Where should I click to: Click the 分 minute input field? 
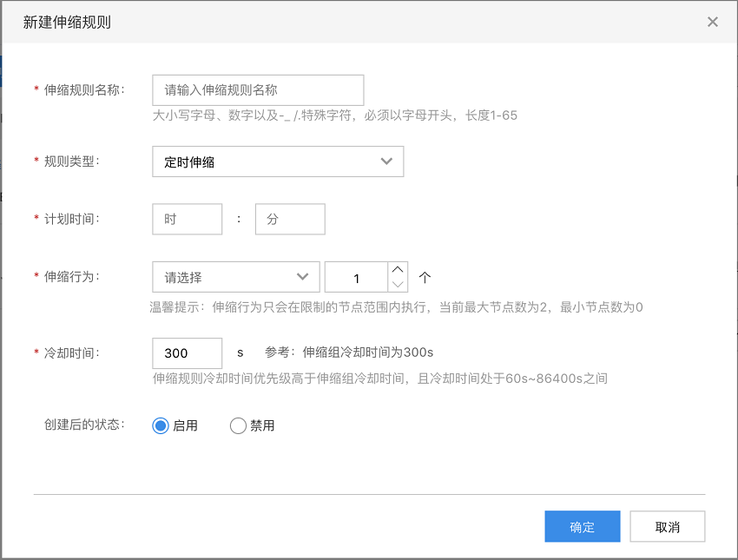pos(290,219)
